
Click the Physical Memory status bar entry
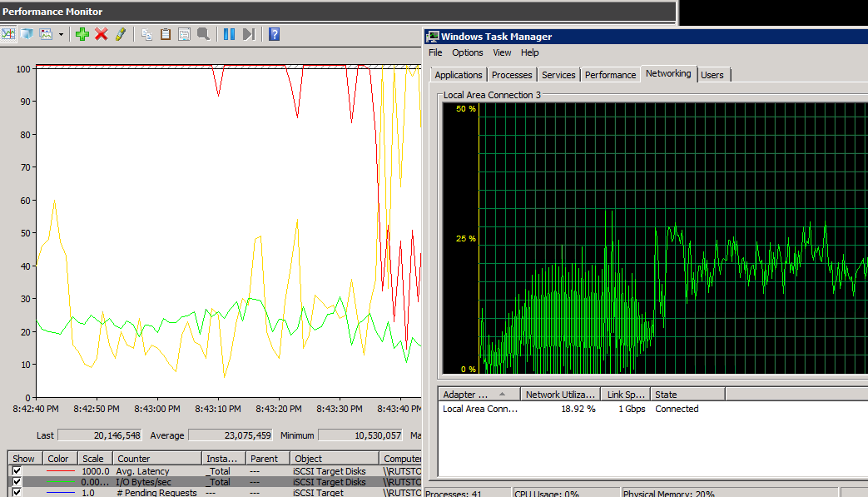[x=729, y=493]
